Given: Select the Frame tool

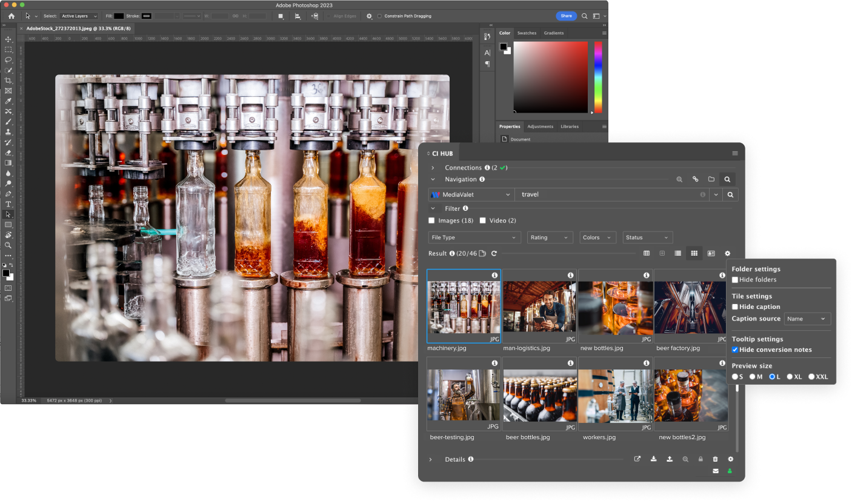Looking at the screenshot, I should coord(8,91).
